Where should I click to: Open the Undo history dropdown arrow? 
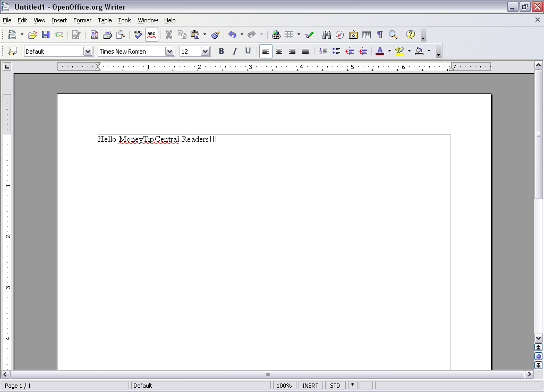pyautogui.click(x=242, y=35)
